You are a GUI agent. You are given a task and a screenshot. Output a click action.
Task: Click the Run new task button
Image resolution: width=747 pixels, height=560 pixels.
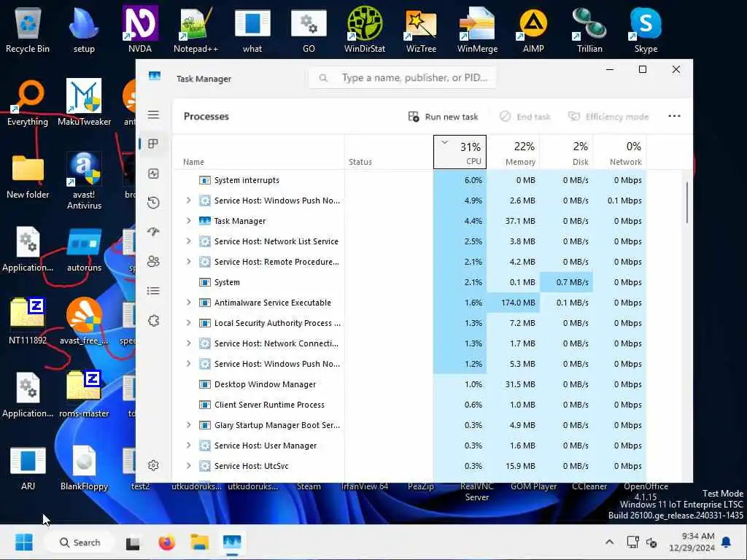[x=443, y=117]
